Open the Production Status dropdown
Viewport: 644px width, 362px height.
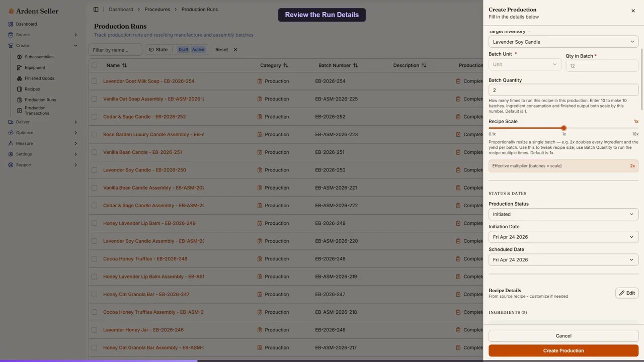click(x=563, y=214)
